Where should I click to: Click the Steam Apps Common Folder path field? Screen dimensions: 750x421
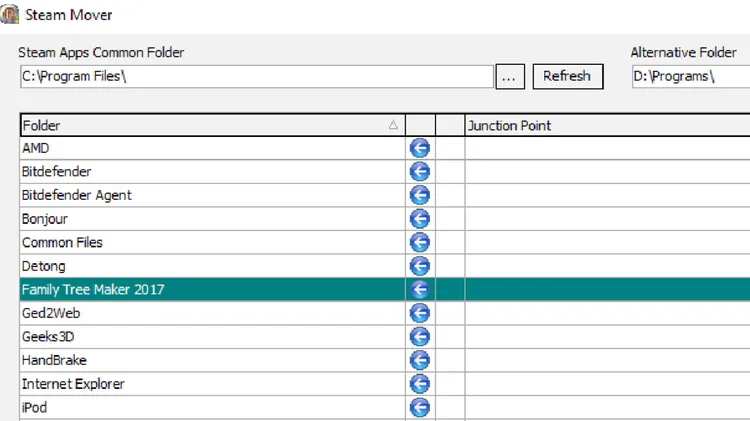[257, 77]
